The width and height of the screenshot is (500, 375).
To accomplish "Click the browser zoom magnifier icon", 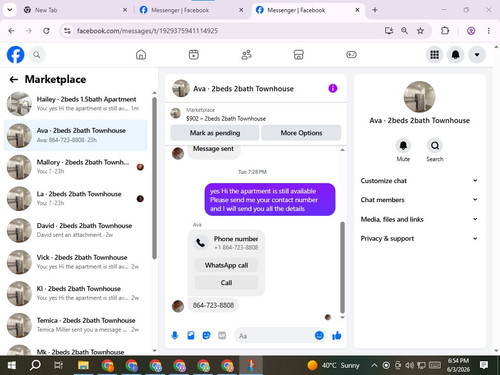I will click(404, 31).
